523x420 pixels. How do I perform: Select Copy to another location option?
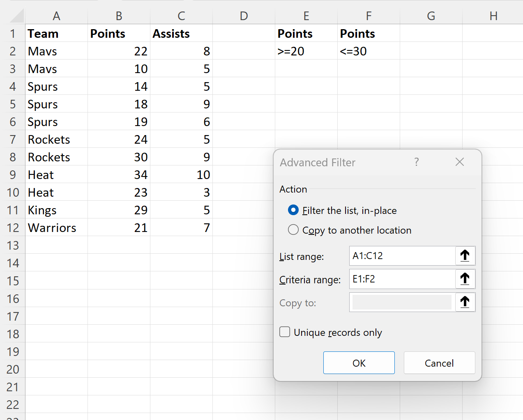293,230
